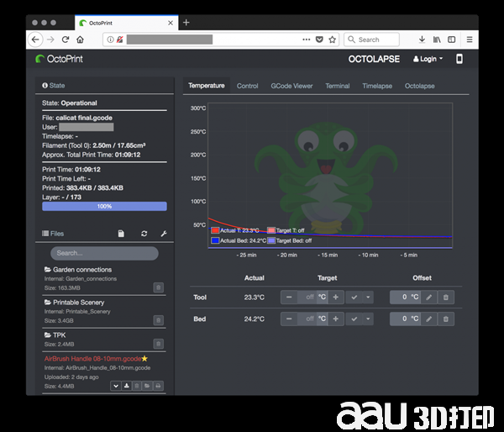Click the trash icon for Bed offset
Viewport: 504px width, 432px height.
pyautogui.click(x=446, y=319)
